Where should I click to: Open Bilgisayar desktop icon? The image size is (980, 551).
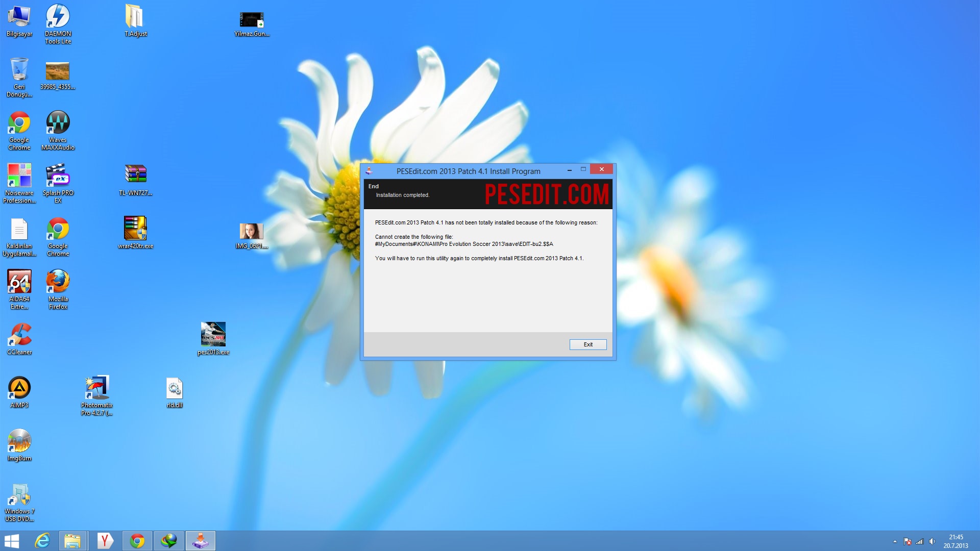pos(19,21)
